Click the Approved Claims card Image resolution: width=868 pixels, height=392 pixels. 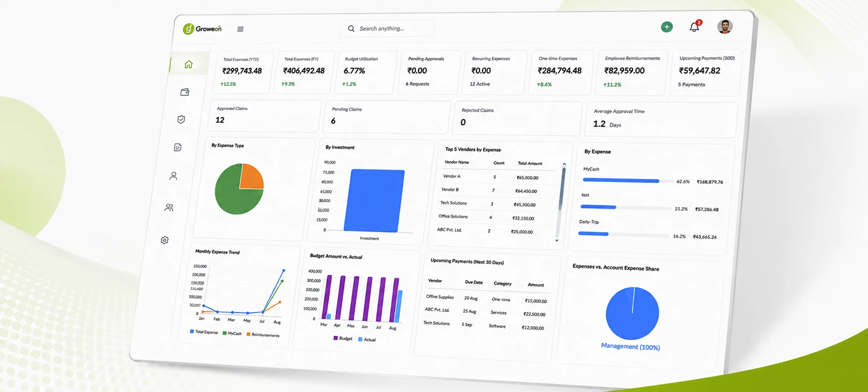(x=265, y=116)
